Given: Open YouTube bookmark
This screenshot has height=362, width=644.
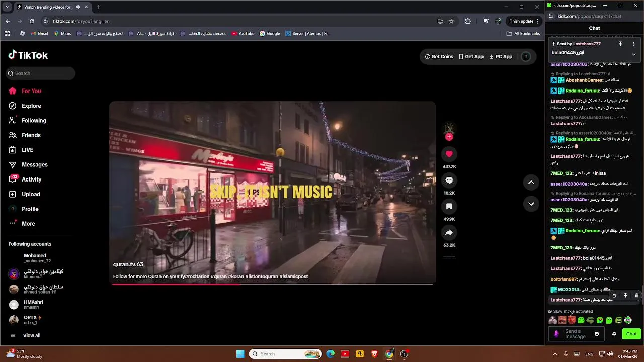Looking at the screenshot, I should point(243,34).
